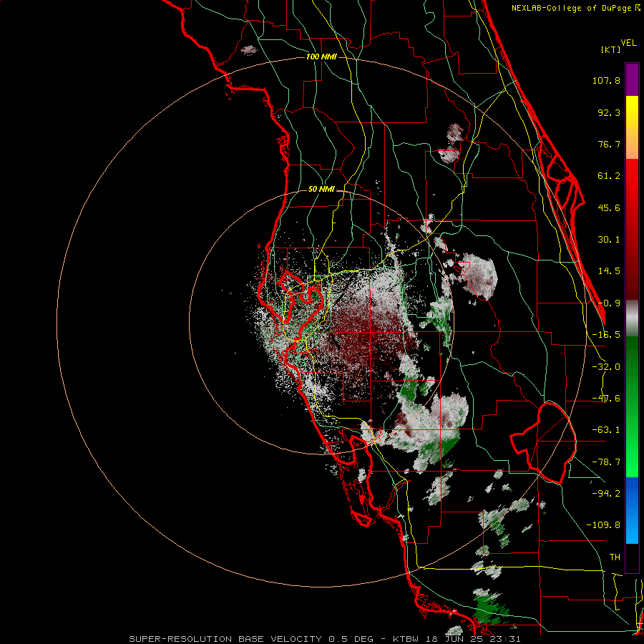Click the 50 NMI range ring label

pos(321,190)
